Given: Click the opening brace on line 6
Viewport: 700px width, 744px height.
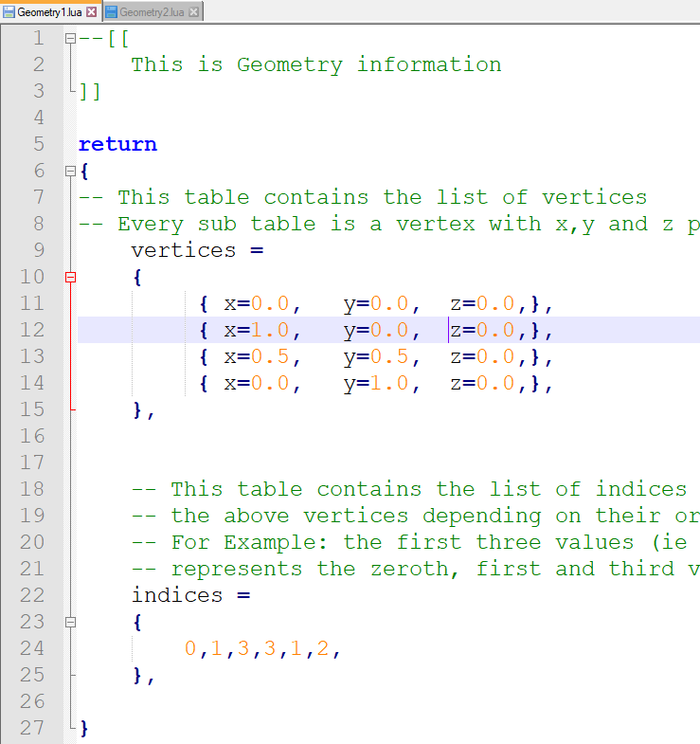Looking at the screenshot, I should coord(84,172).
